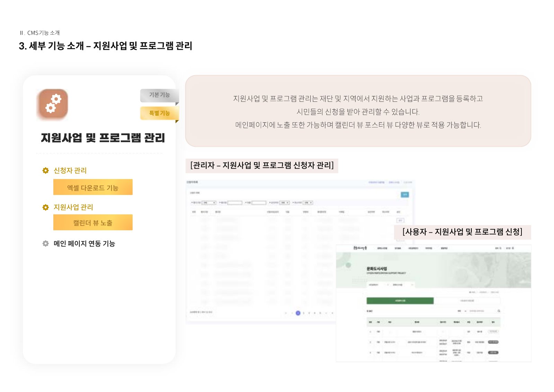
Task: Click search text field in user screenshot
Action: pyautogui.click(x=482, y=311)
